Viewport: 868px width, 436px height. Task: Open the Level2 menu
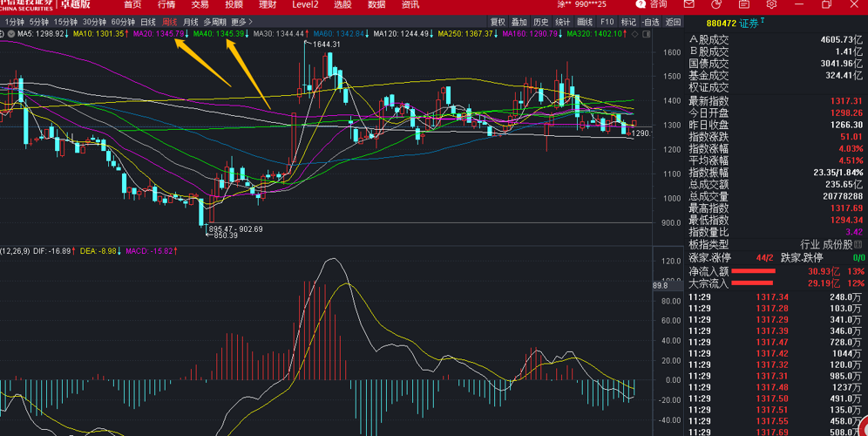coord(305,5)
